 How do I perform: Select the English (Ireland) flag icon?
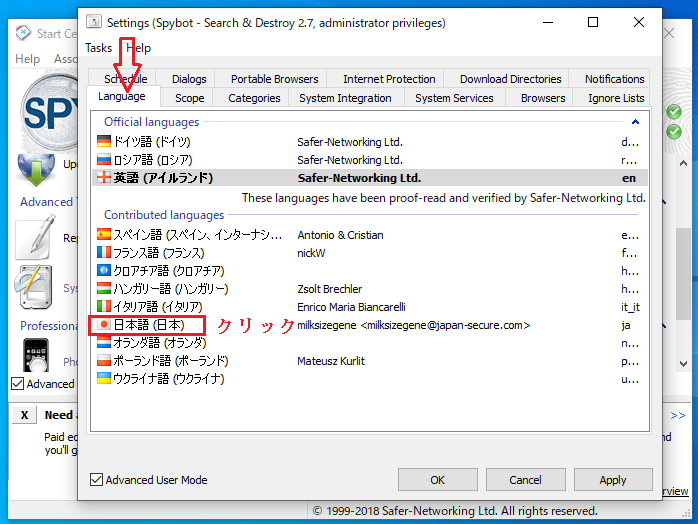coord(104,178)
